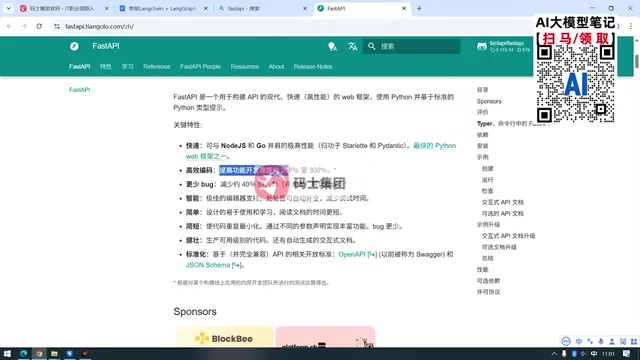Image resolution: width=640 pixels, height=360 pixels.
Task: Jump to 可选文档升级 in contents
Action: 499,247
